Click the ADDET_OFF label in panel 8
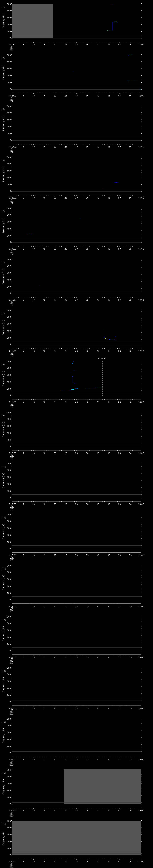 [x=102, y=358]
